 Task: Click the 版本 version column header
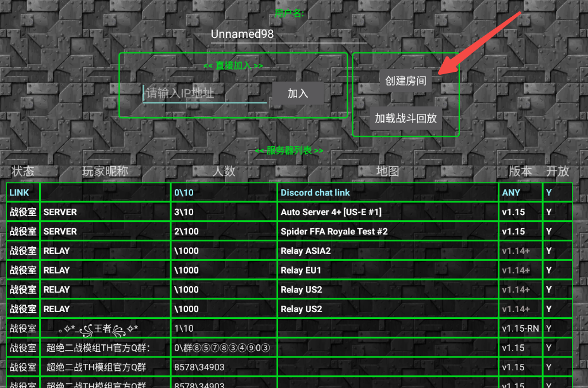pyautogui.click(x=520, y=171)
